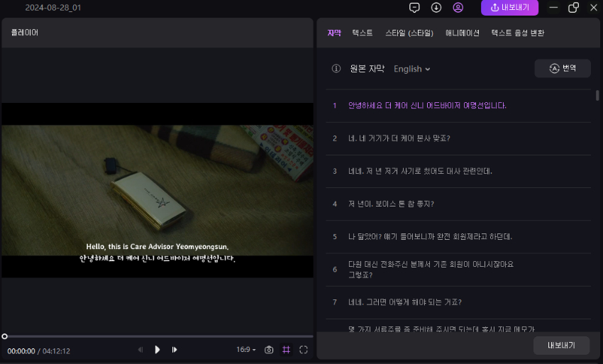Open the user account profile icon
Image resolution: width=603 pixels, height=364 pixels.
tap(458, 8)
